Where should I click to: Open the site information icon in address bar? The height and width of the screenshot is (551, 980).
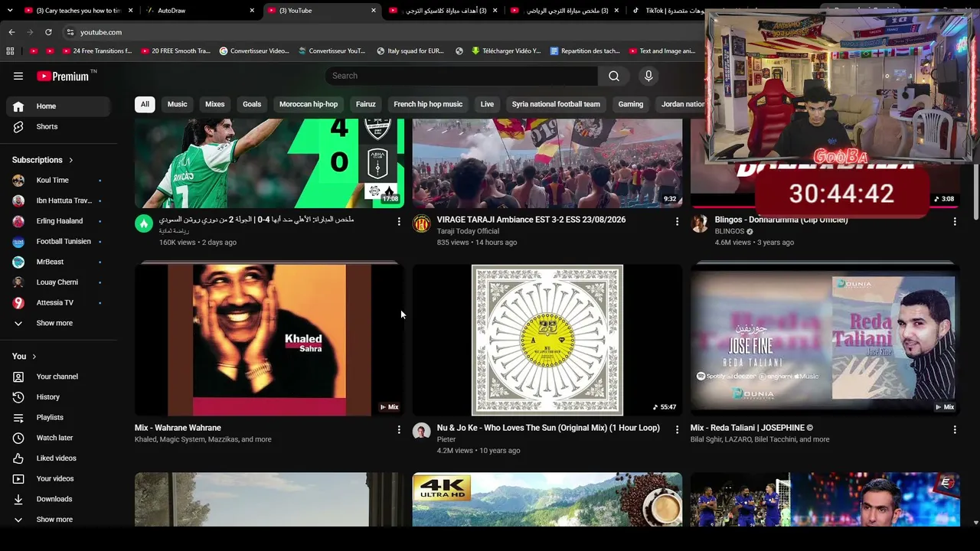pos(70,32)
